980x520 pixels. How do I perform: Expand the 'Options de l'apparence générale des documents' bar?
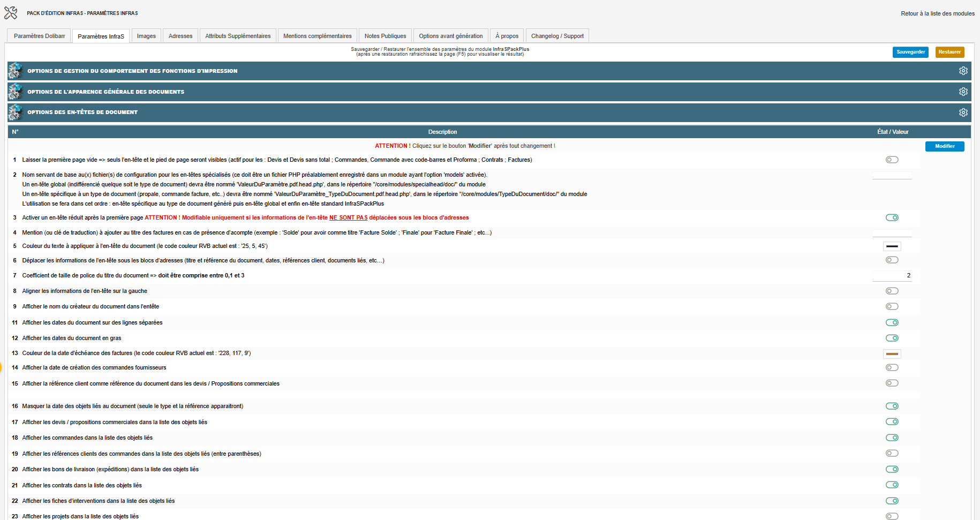point(489,92)
